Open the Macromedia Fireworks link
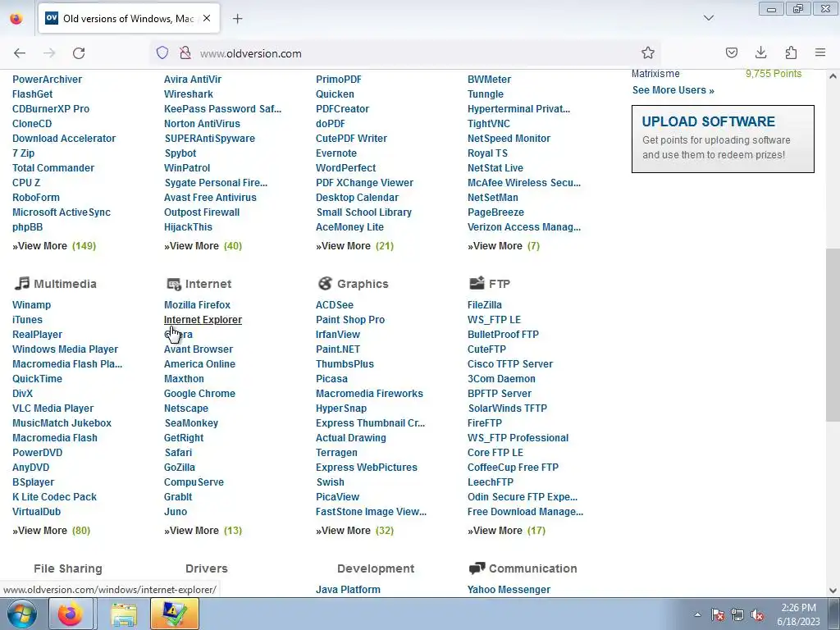Screen dimensions: 840x630 tap(370, 393)
